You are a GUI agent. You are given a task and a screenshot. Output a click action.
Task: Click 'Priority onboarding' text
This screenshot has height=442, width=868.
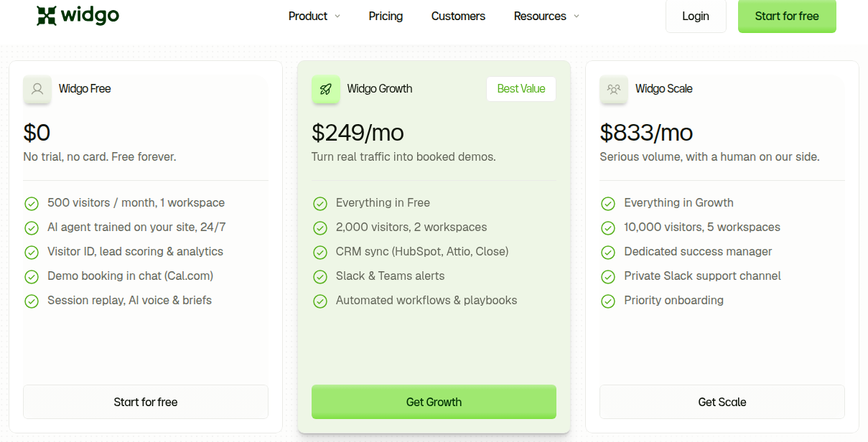[x=674, y=301]
